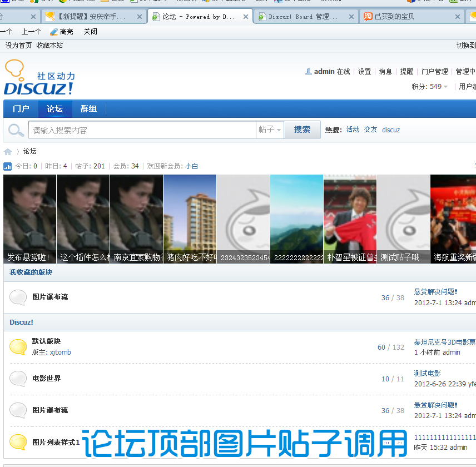Click the admin user avatar icon
476x467 pixels.
click(x=309, y=72)
